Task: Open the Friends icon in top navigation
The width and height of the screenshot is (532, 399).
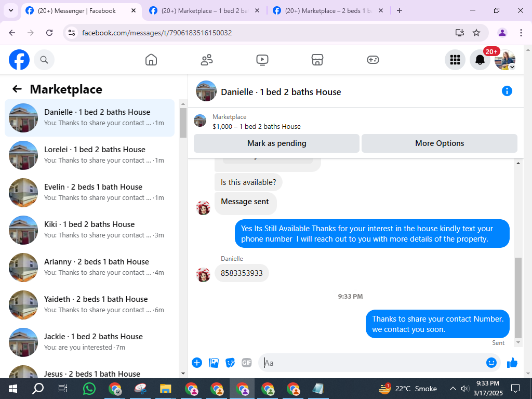Action: [207, 60]
